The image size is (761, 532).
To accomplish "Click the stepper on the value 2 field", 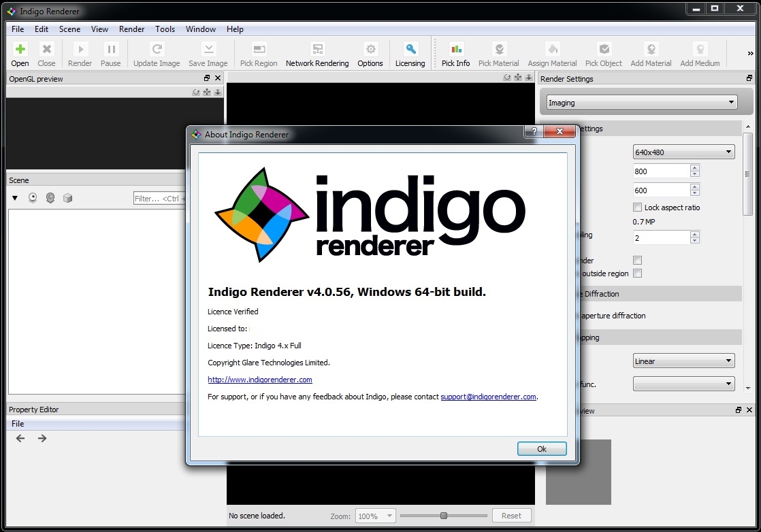I will click(x=695, y=237).
